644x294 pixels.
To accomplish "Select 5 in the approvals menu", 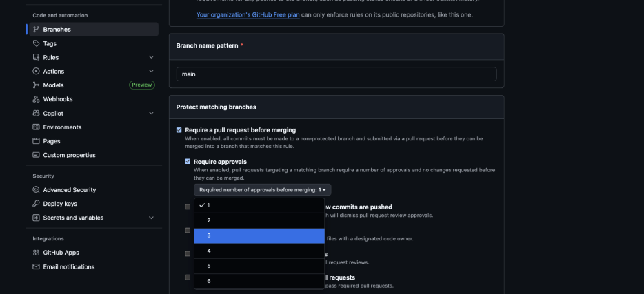I will coord(259,266).
